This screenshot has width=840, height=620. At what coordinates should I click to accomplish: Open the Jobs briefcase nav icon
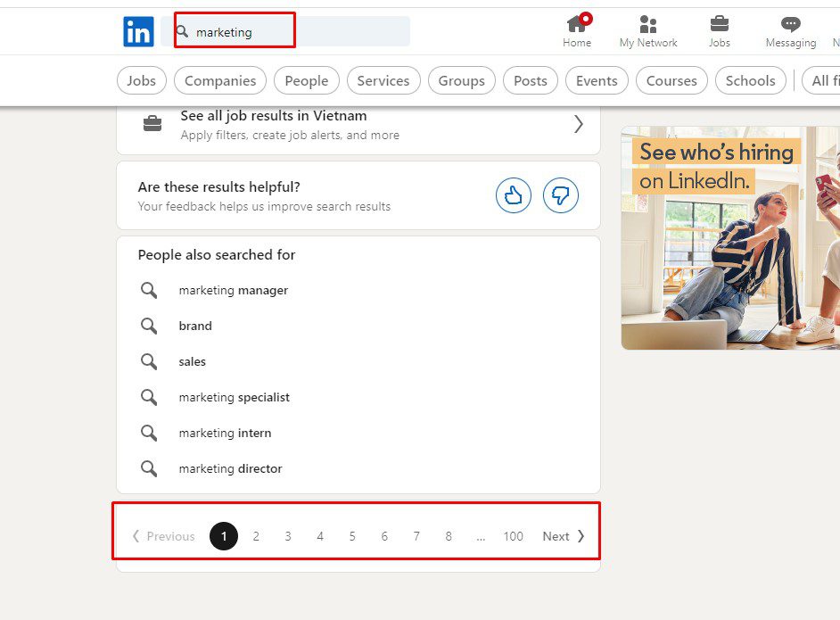(x=719, y=31)
